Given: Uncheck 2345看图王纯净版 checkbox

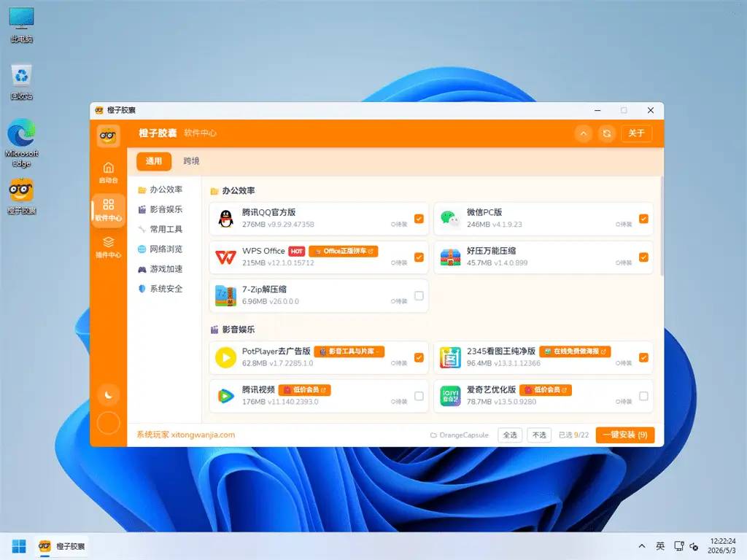Looking at the screenshot, I should point(643,357).
